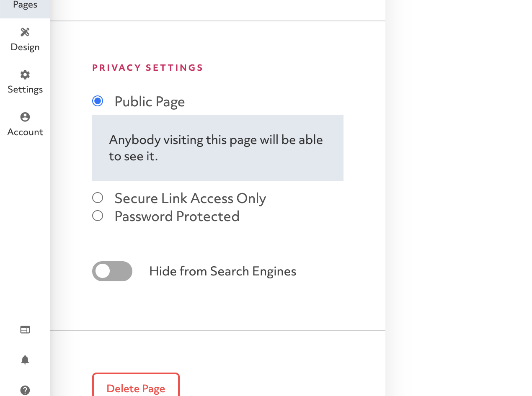Open the Design section paintbrush icon

tap(25, 32)
